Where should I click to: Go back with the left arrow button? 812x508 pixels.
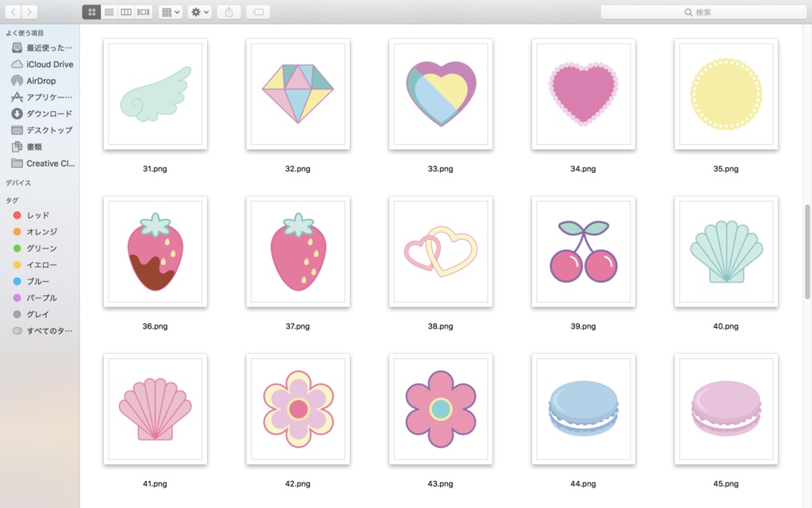coord(13,11)
